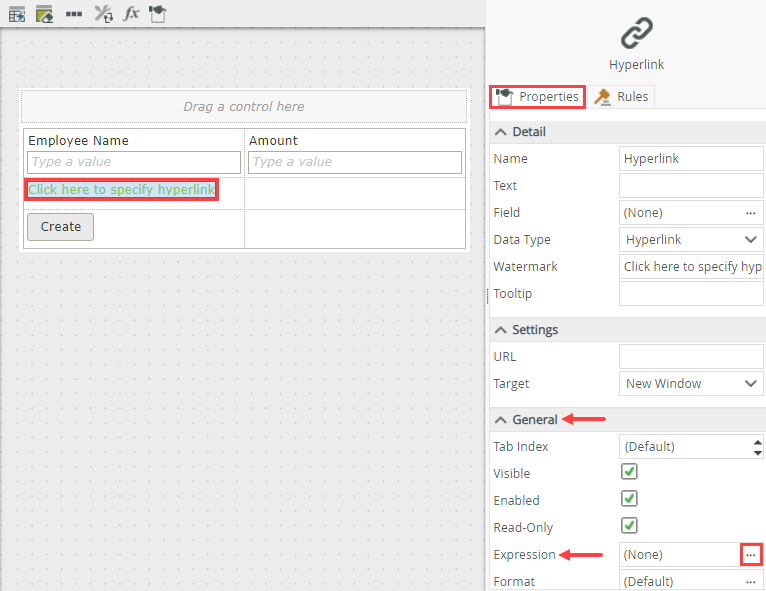Click the 'Amount' label on canvas

point(273,141)
